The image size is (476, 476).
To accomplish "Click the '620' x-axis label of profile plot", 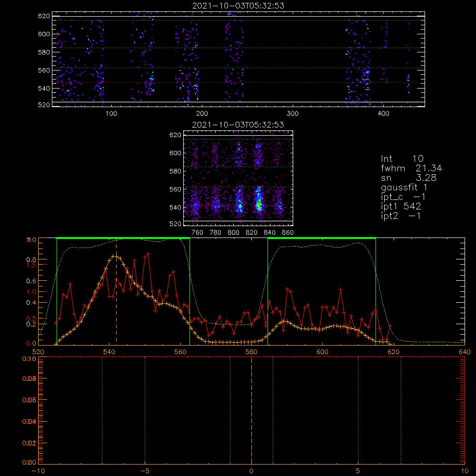I will 394,352.
